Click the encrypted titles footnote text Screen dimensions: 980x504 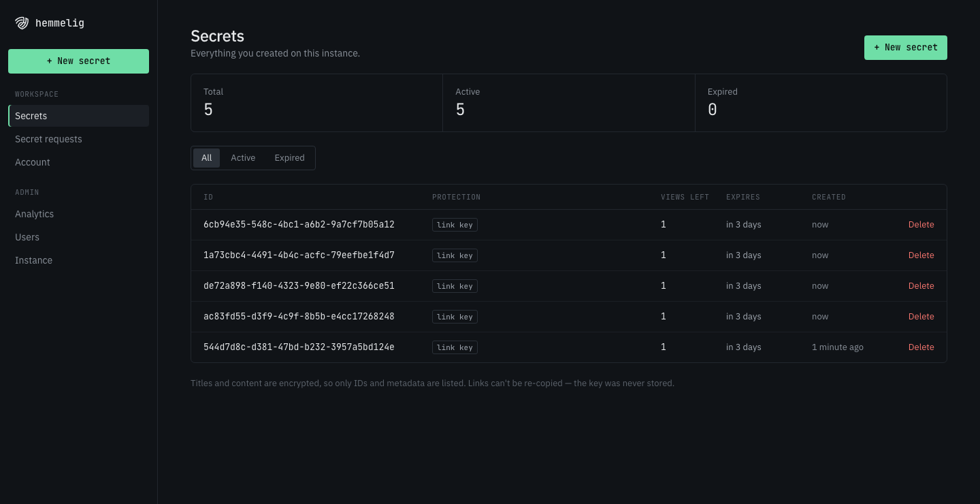pyautogui.click(x=432, y=383)
